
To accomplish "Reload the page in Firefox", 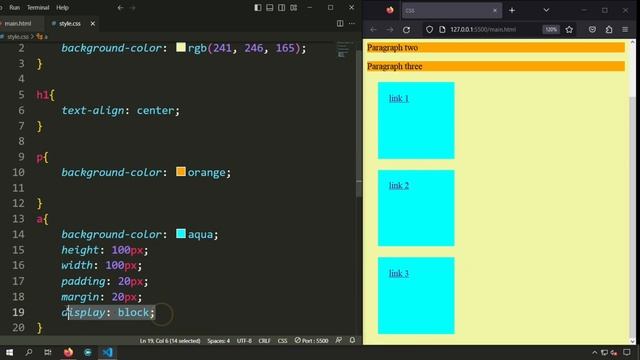I will tap(406, 29).
